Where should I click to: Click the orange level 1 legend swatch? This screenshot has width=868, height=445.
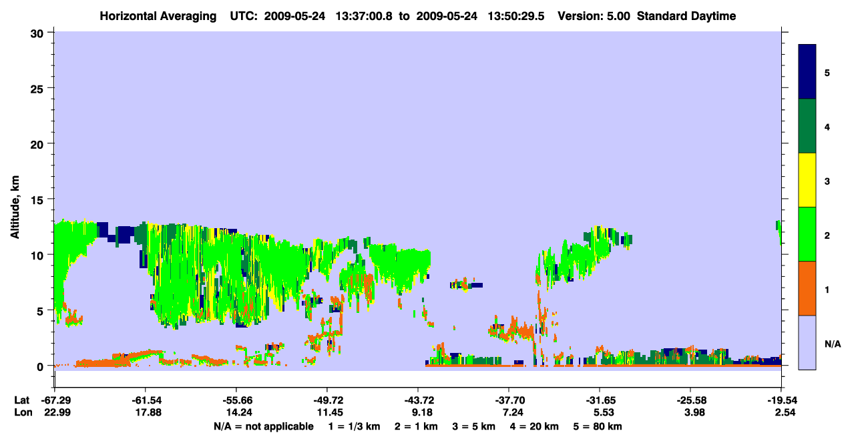[x=807, y=288]
